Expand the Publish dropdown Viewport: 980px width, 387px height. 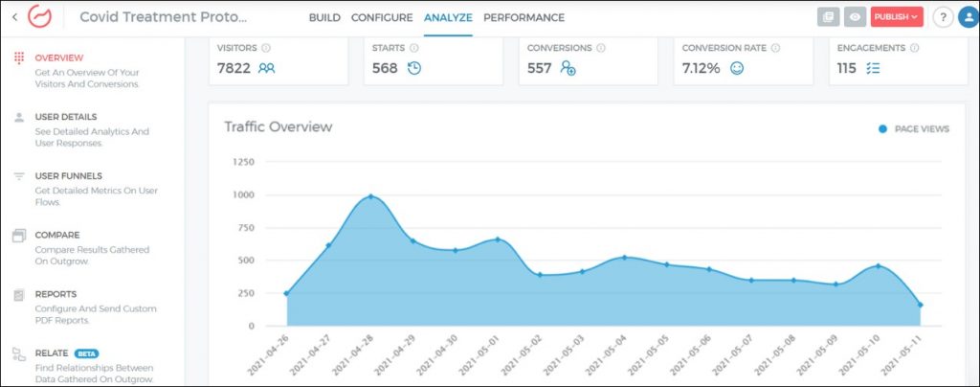(x=897, y=17)
